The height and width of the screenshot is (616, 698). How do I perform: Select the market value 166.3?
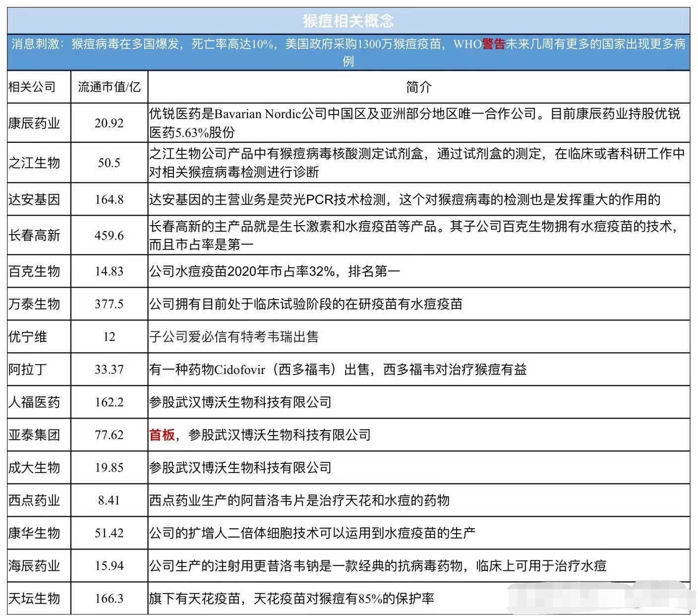[109, 599]
